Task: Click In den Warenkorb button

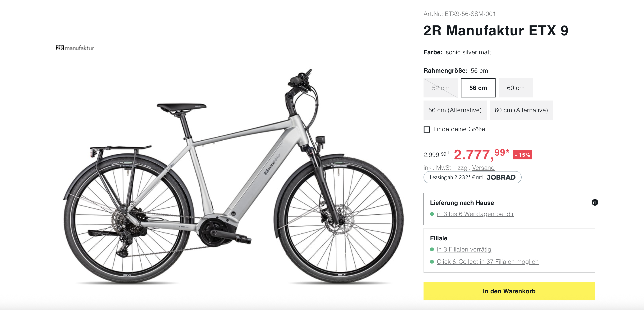Action: [x=509, y=291]
